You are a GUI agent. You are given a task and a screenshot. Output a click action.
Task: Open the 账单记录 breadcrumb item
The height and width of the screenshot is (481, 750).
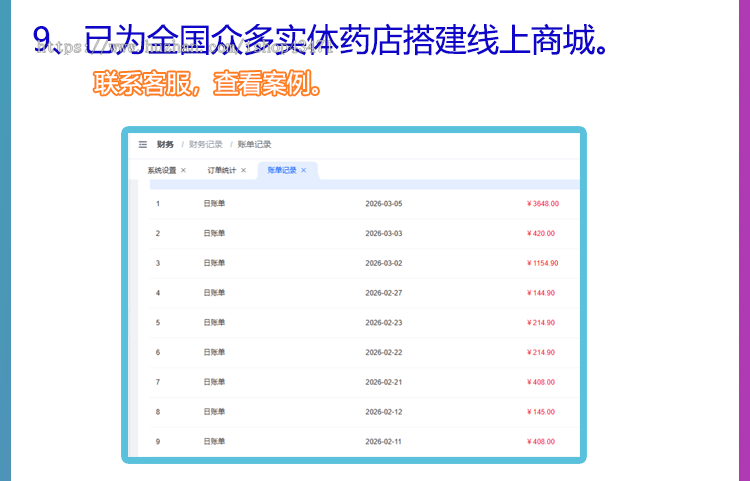tap(254, 144)
